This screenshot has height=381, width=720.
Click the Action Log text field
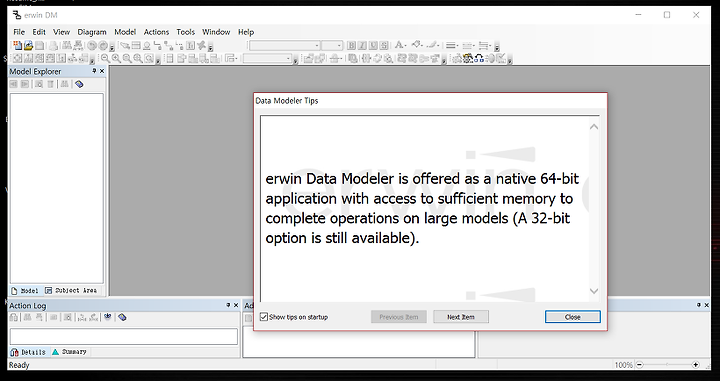point(124,336)
